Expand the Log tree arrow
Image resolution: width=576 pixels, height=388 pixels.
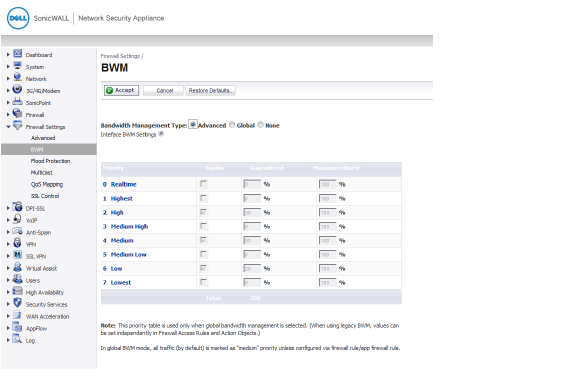(x=8, y=340)
